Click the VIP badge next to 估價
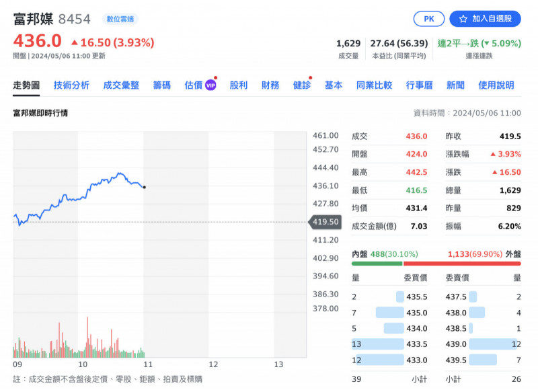 [210, 85]
